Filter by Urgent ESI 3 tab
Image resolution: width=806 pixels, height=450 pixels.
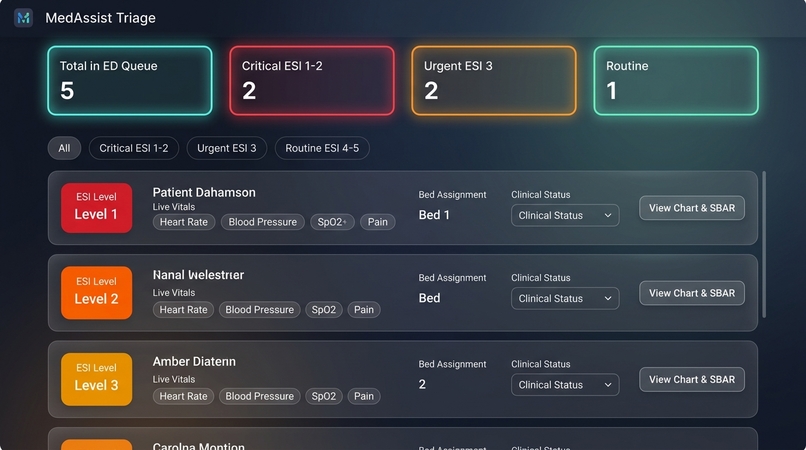227,148
